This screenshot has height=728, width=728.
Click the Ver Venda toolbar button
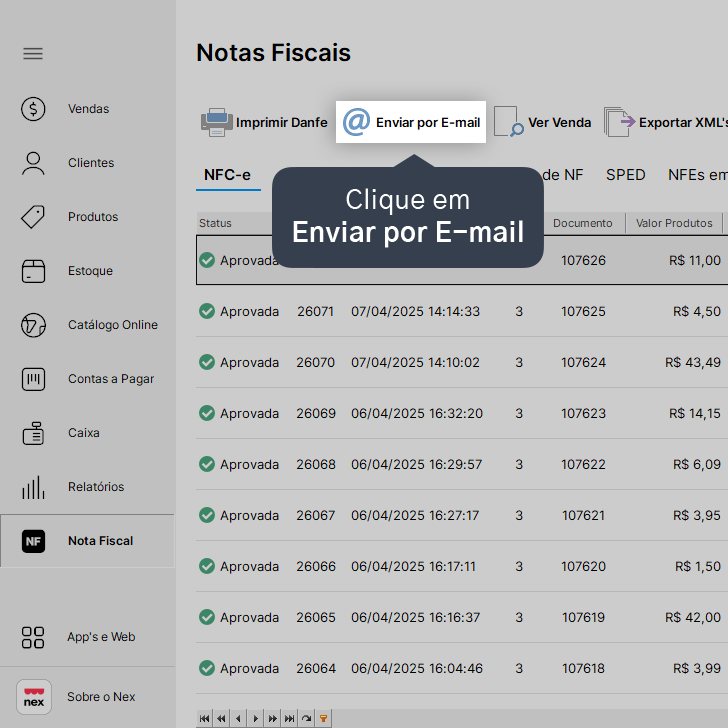click(542, 122)
